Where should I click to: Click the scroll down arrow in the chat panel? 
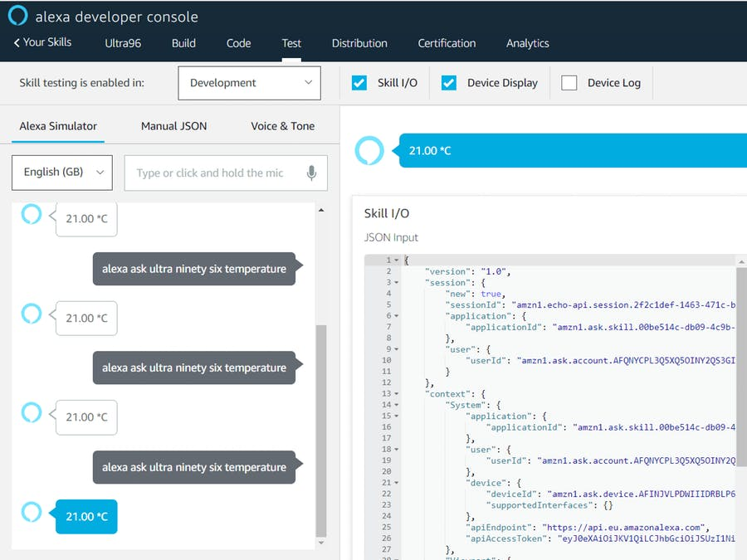(321, 543)
